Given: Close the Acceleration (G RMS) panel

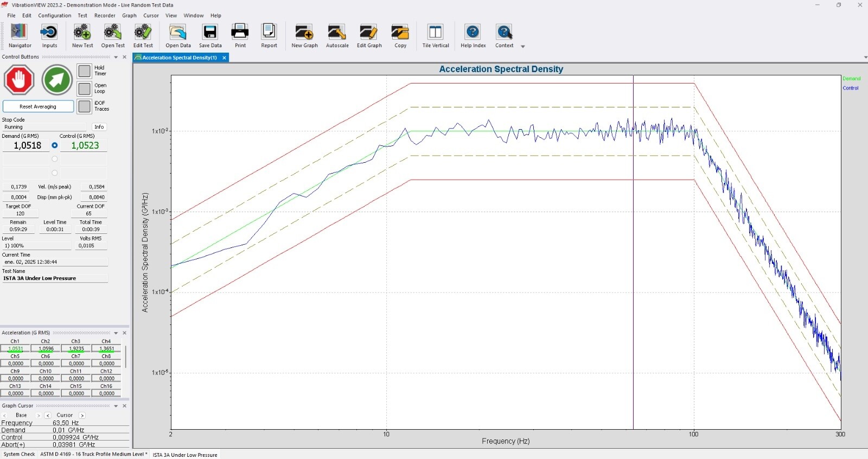Looking at the screenshot, I should (x=124, y=333).
